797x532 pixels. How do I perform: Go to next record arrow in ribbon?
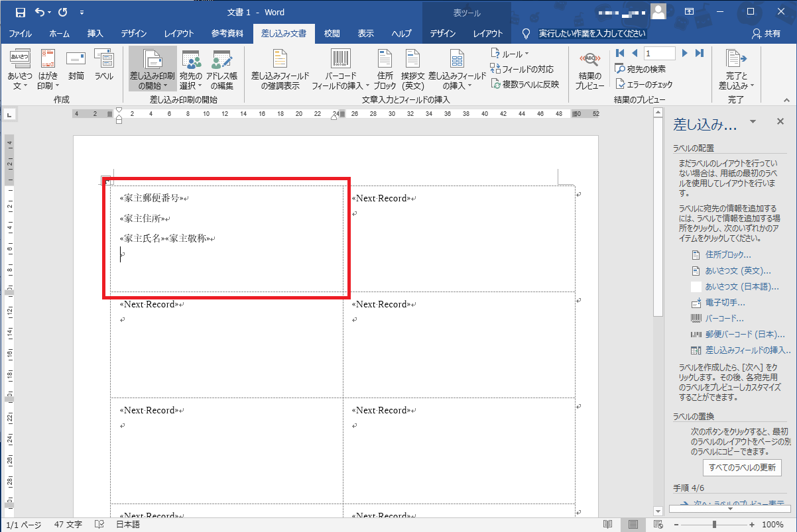tap(685, 53)
